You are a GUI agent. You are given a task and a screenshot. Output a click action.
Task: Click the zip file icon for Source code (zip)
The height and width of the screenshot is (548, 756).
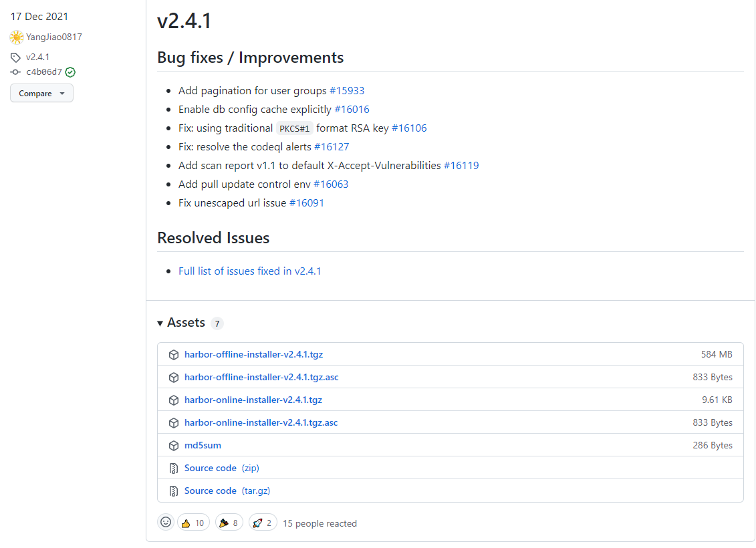point(174,468)
